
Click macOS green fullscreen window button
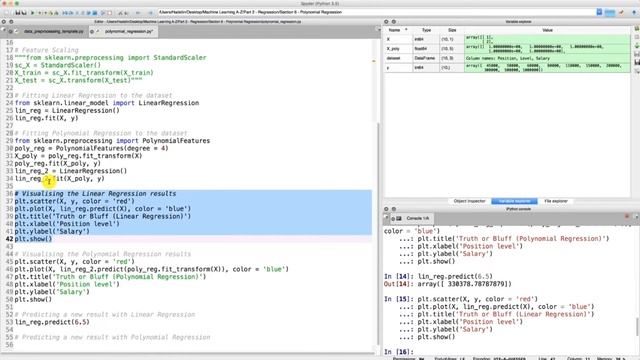(17, 3)
